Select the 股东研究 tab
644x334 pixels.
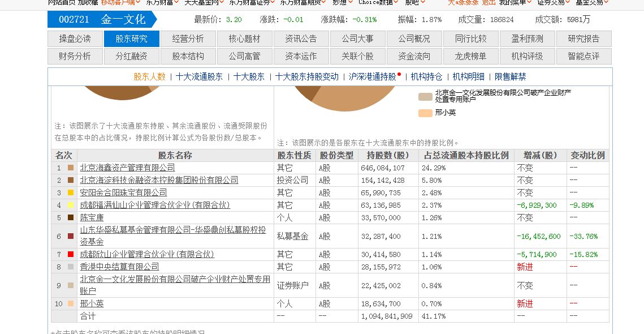(x=131, y=39)
